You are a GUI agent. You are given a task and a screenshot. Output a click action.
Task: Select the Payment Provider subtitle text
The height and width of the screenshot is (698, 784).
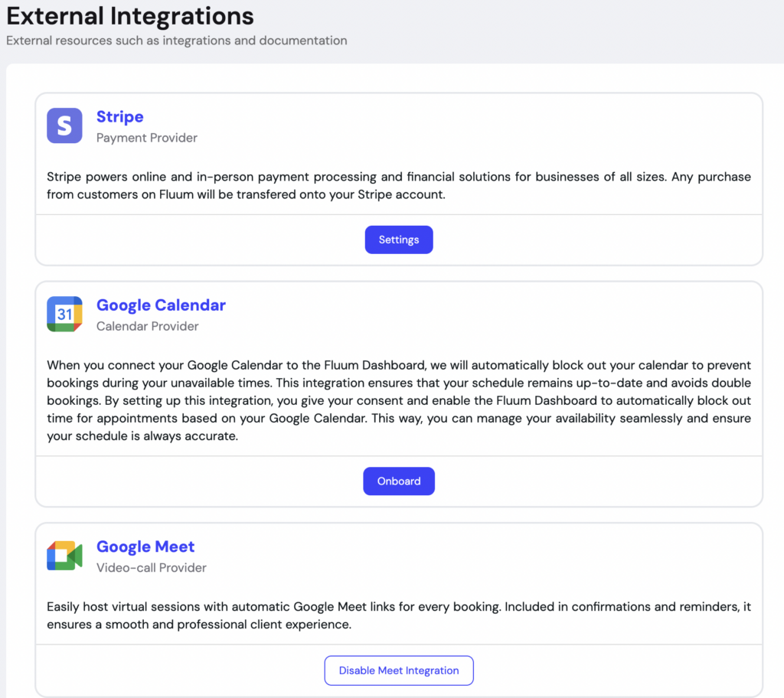click(x=147, y=138)
